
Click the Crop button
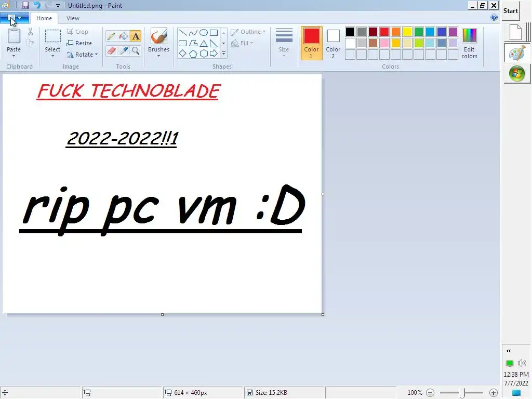(x=78, y=32)
